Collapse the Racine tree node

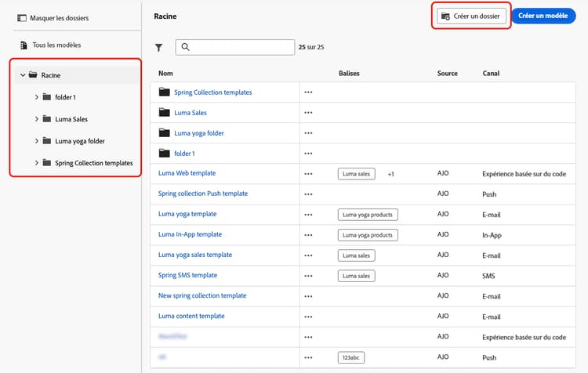[x=23, y=75]
